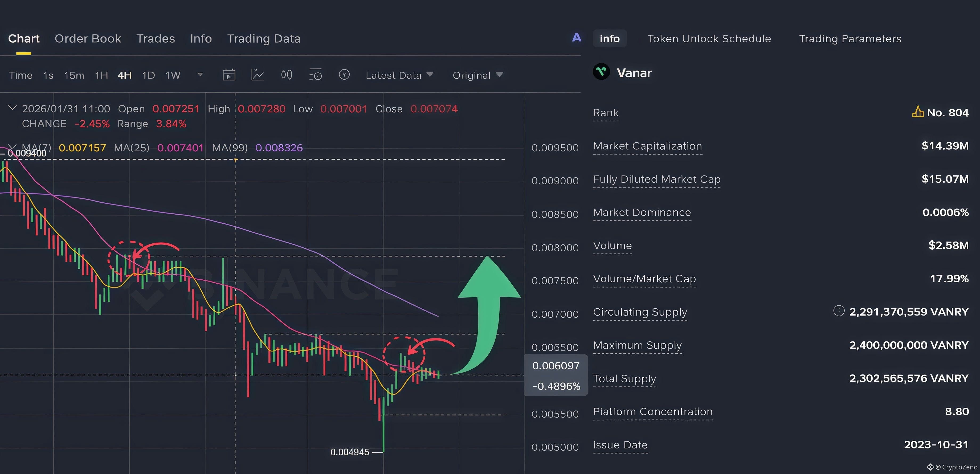980x474 pixels.
Task: Switch to the Order Book tab
Action: click(x=88, y=38)
